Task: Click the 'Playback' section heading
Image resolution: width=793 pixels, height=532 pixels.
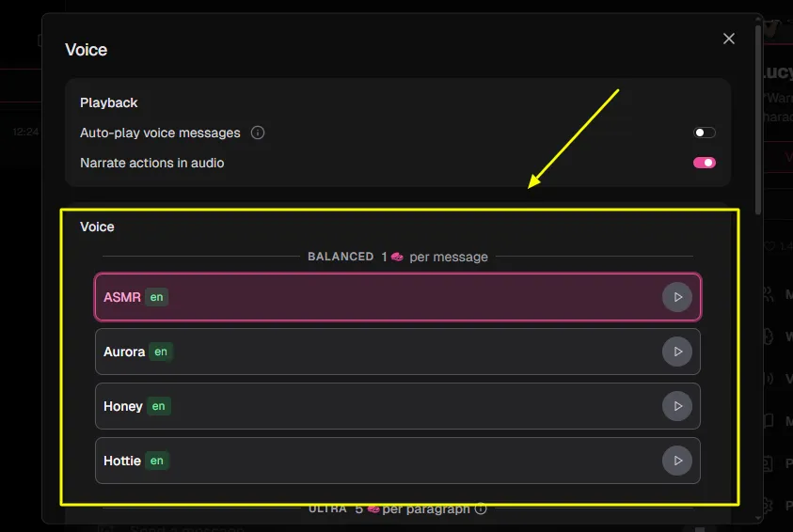Action: point(109,102)
